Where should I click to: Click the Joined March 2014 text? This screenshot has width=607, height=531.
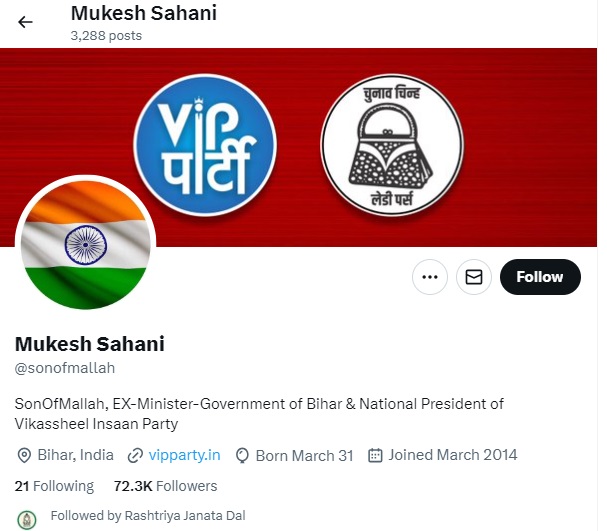point(452,455)
